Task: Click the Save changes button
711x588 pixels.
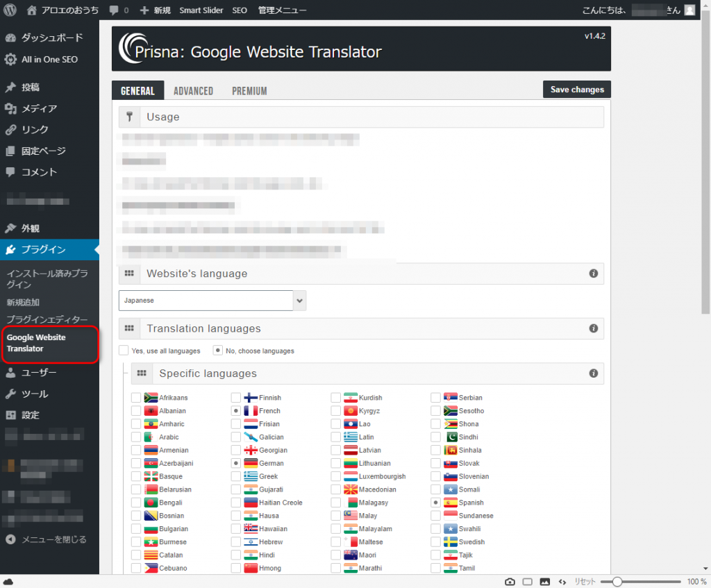Action: [x=577, y=90]
